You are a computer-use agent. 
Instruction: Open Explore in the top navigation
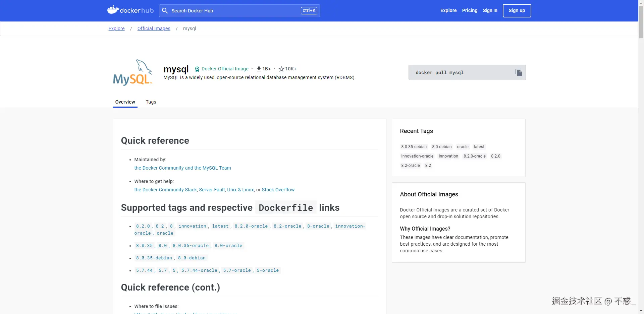(x=448, y=10)
